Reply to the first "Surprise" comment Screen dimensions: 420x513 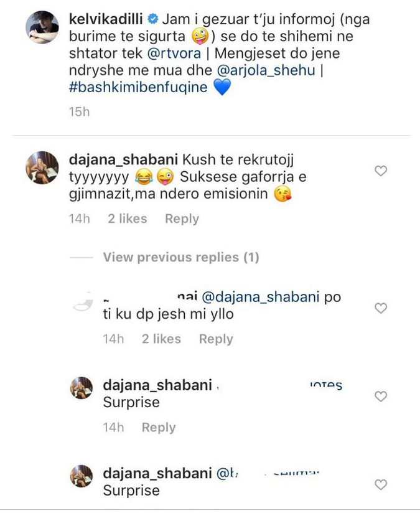coord(158,427)
